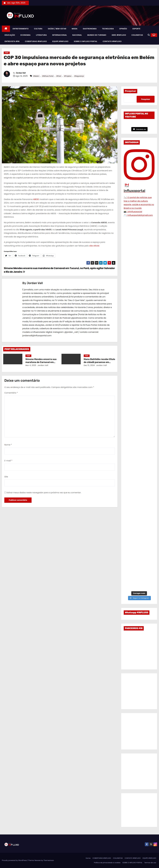The height and width of the screenshot is (868, 159).
Task: Share on Pinterest red square icon
Action: point(109,263)
